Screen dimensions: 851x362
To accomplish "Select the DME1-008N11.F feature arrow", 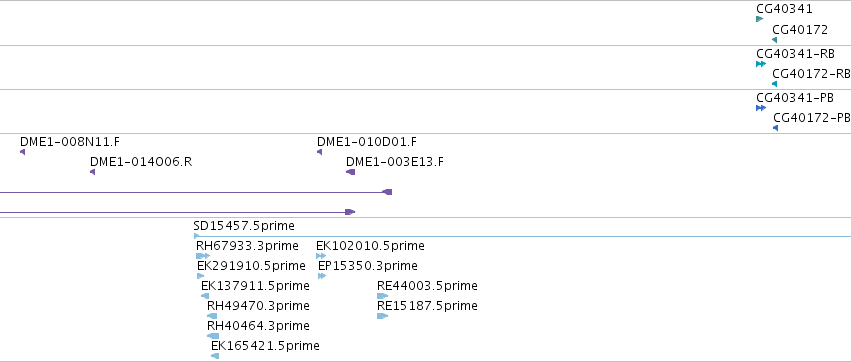I will 23,152.
